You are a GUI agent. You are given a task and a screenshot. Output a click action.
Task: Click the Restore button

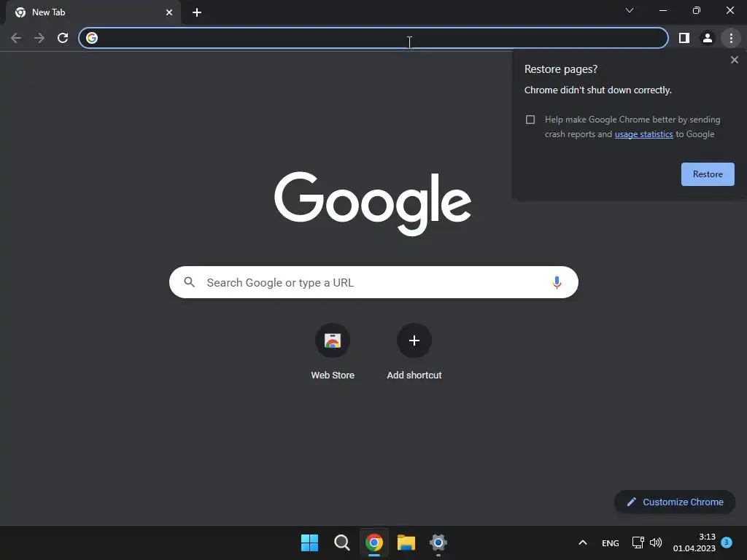(708, 174)
